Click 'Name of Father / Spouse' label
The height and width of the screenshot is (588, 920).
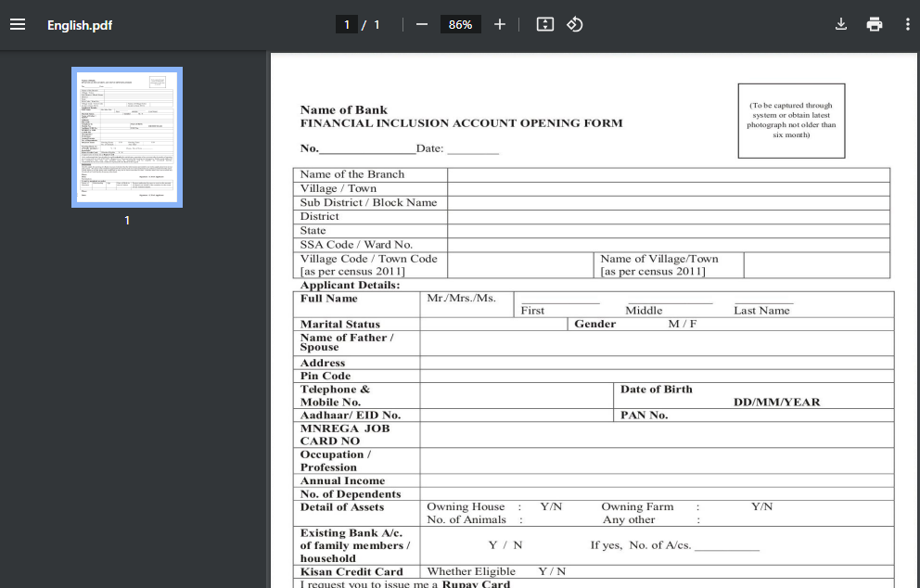point(347,342)
